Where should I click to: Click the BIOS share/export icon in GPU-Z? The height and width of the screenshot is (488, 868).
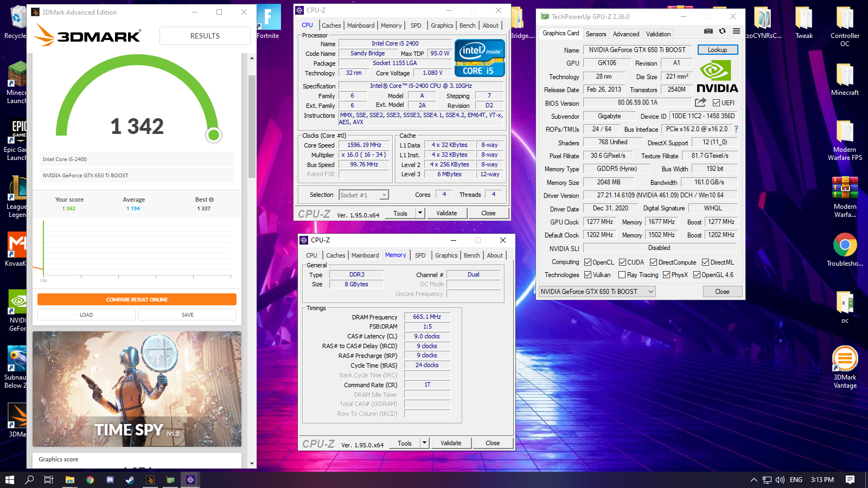click(700, 102)
